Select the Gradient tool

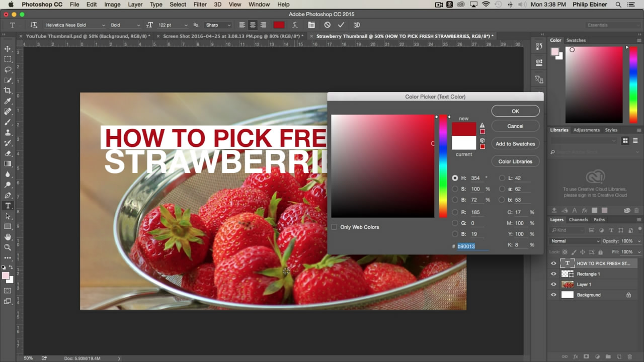point(8,164)
